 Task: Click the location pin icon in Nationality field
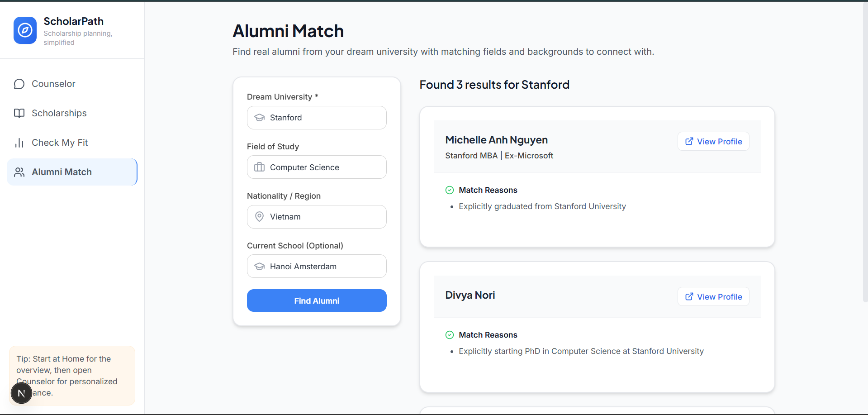259,217
